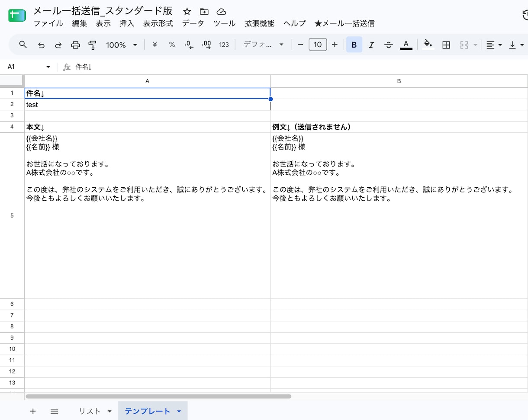Increase font size with plus button

click(x=335, y=45)
